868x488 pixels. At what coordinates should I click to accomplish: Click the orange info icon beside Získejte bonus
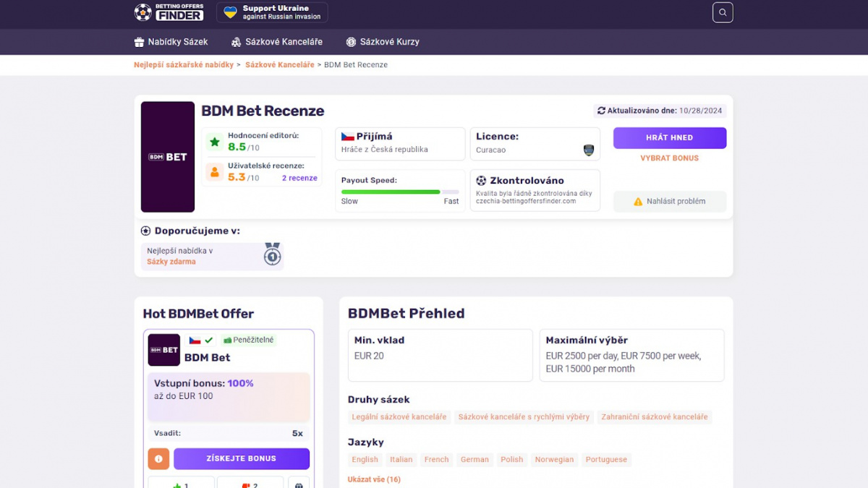(x=158, y=458)
